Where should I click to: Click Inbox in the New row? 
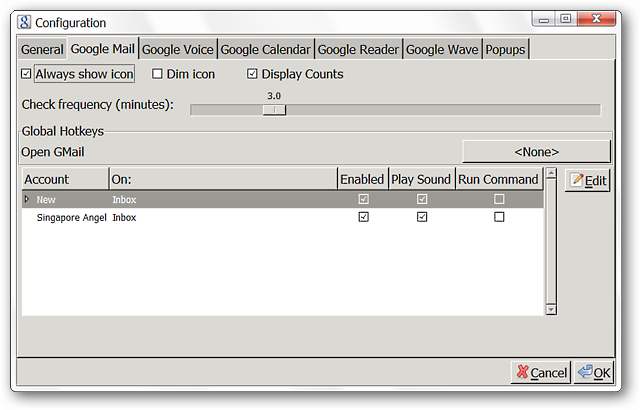(124, 199)
